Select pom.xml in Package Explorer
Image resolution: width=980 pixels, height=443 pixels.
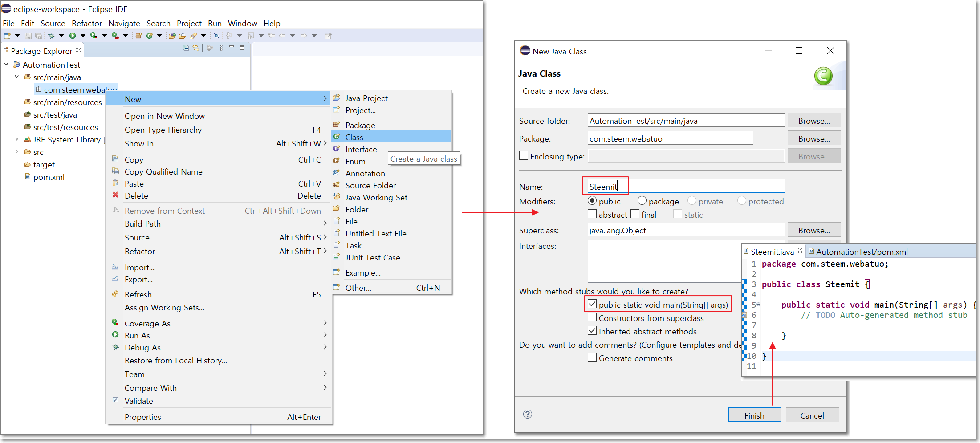click(49, 177)
